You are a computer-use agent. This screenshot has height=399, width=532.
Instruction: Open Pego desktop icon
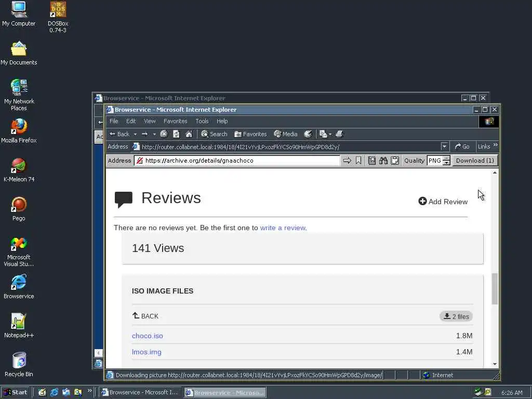[x=19, y=209]
